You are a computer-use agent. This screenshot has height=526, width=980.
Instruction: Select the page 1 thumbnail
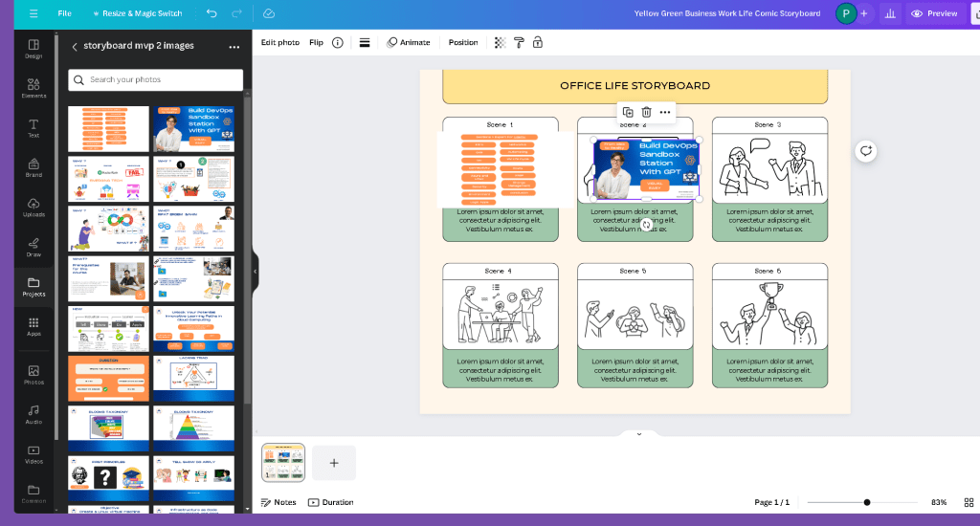point(283,463)
